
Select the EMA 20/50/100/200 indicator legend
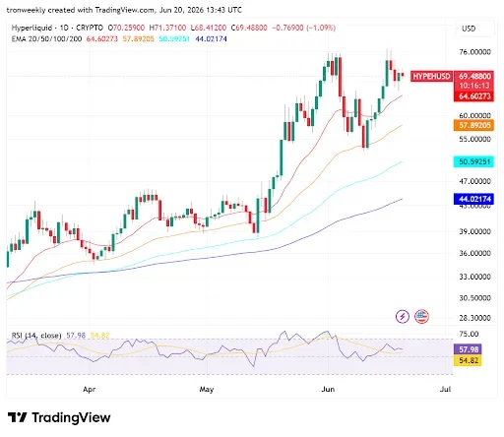(46, 39)
